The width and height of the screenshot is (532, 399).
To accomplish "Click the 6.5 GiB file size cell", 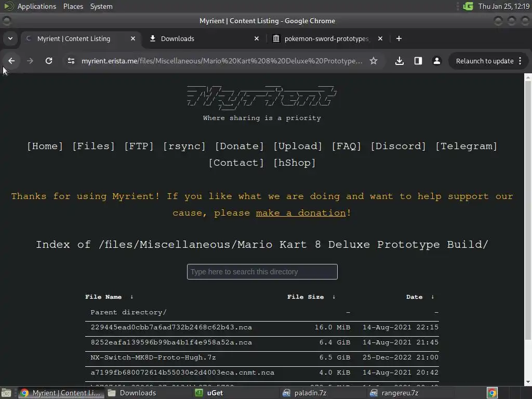I will click(x=335, y=357).
